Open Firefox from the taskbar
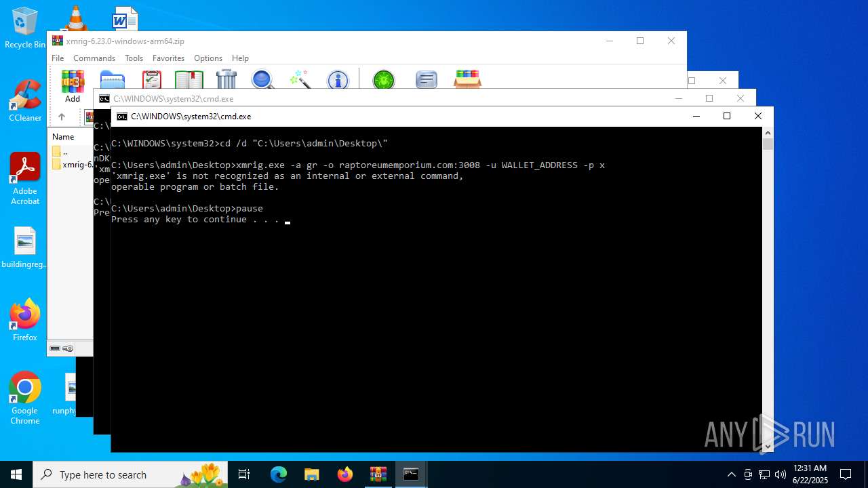Viewport: 868px width, 488px height. click(x=345, y=474)
